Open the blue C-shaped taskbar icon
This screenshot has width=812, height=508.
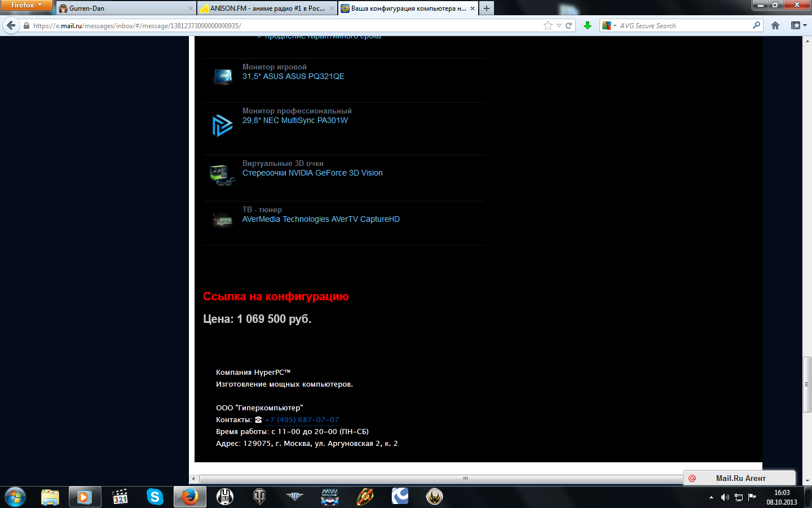point(400,497)
